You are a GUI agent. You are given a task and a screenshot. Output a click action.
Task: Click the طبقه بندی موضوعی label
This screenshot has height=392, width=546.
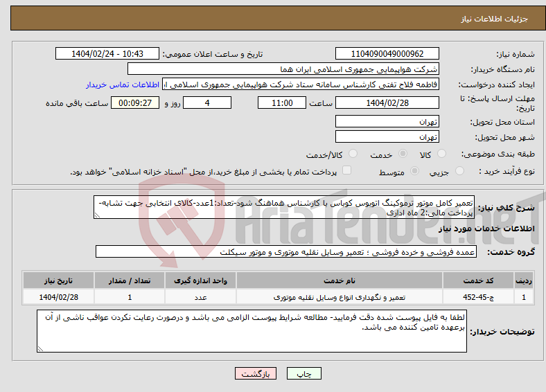click(498, 154)
